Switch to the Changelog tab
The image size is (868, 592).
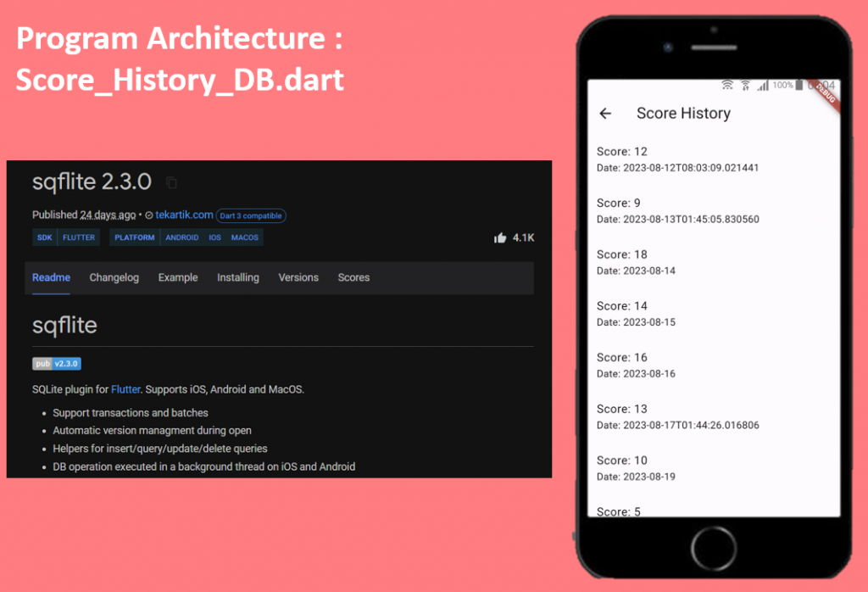click(x=114, y=277)
